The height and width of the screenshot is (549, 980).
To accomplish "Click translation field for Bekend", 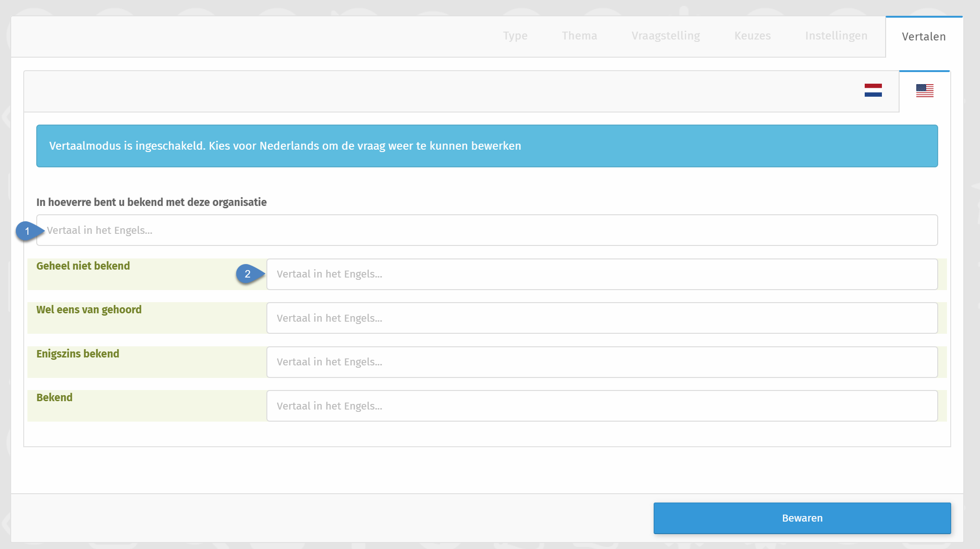I will point(602,406).
